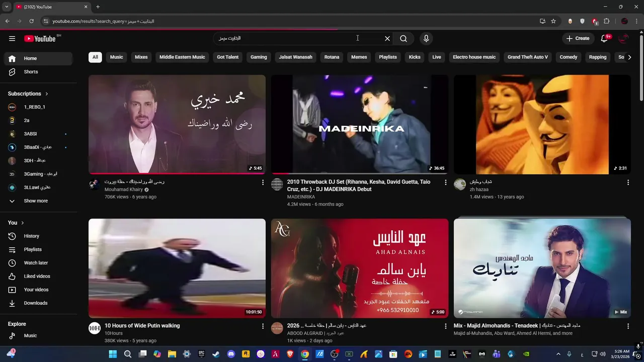Open options for 2010 Throwback DJ Set
This screenshot has width=644, height=362.
click(445, 183)
